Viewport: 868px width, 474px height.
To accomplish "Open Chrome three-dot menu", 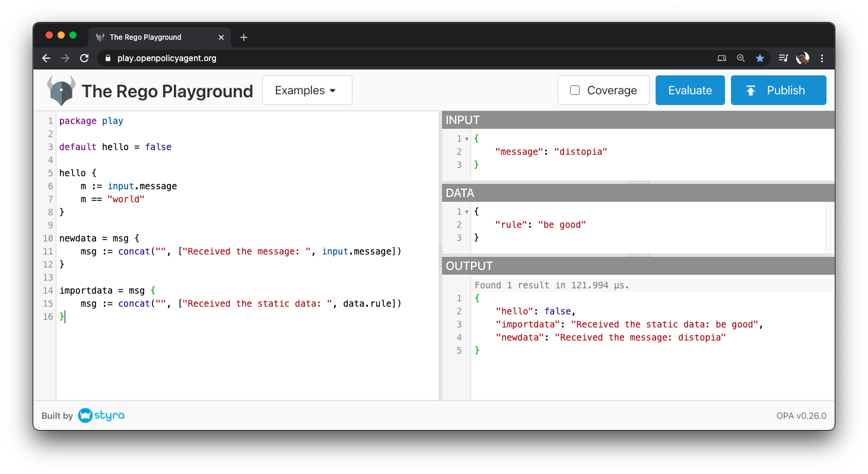I will tap(822, 58).
